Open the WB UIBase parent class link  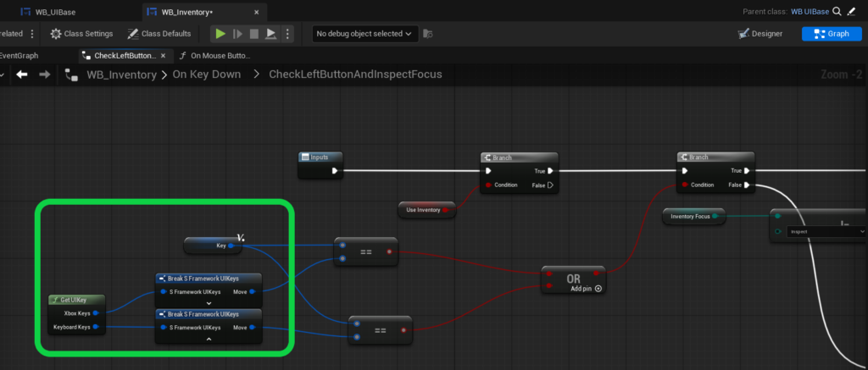pos(810,12)
